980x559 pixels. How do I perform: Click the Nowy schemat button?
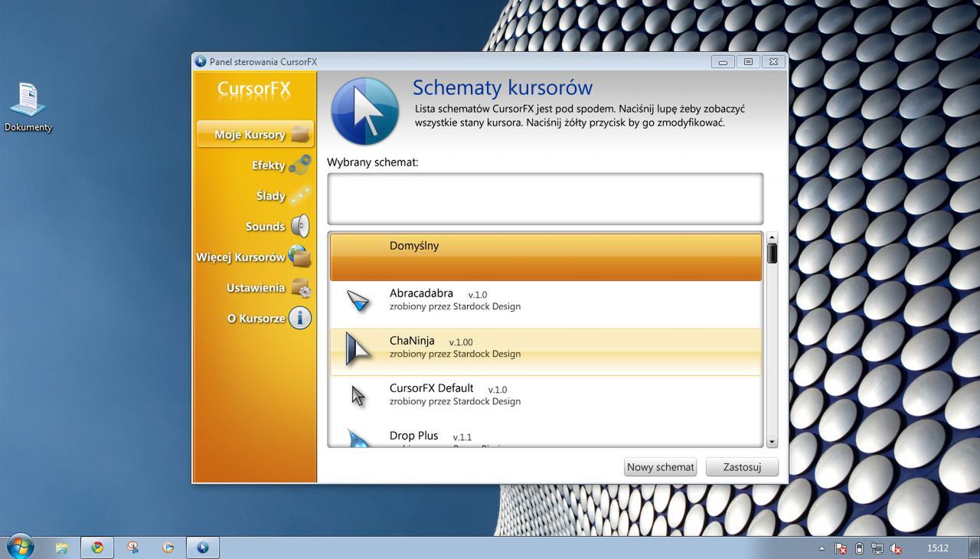click(x=660, y=467)
